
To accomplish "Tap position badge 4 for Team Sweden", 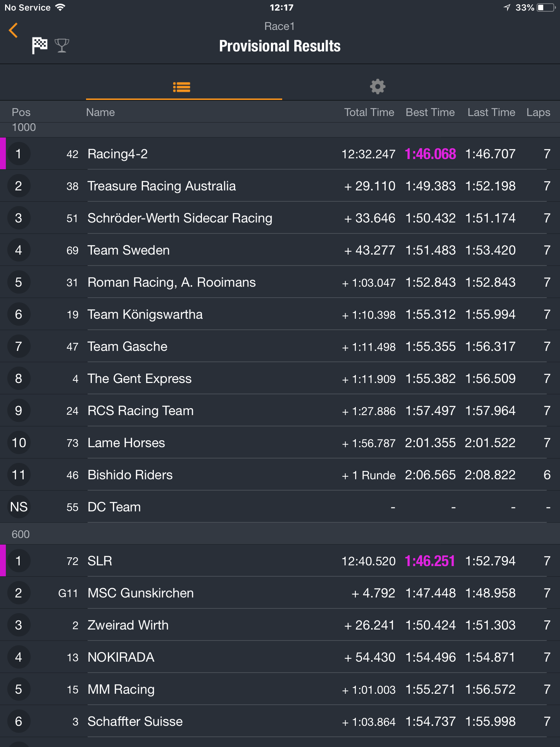I will 19,250.
